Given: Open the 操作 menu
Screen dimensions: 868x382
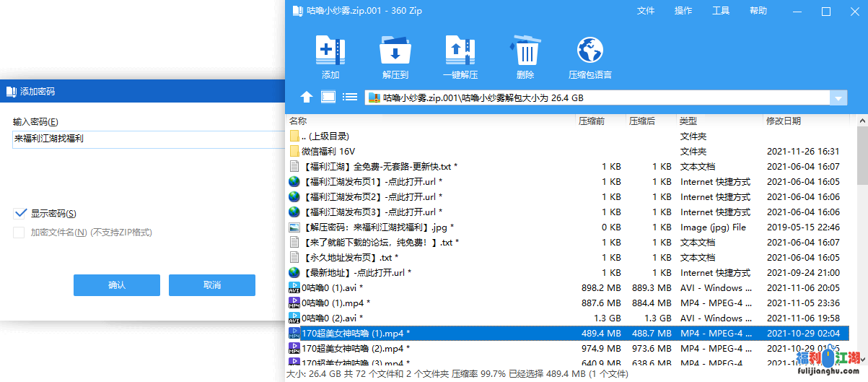Looking at the screenshot, I should click(x=683, y=11).
